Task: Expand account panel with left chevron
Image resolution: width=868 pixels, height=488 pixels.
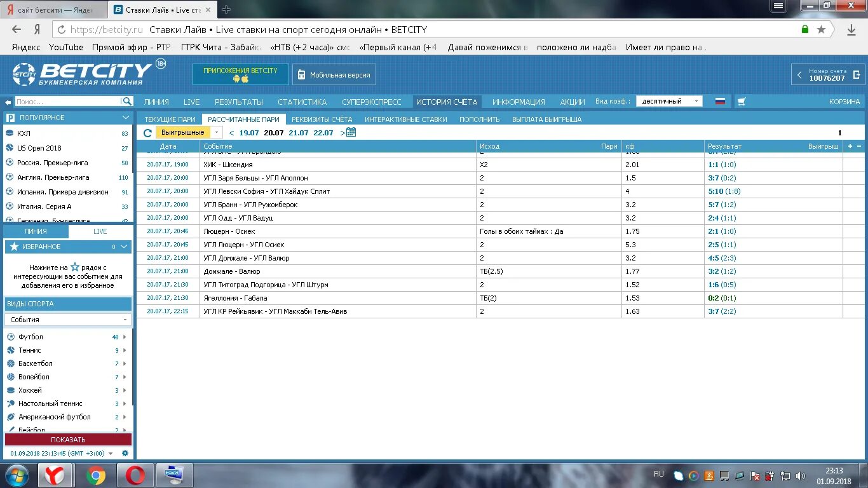Action: click(x=800, y=74)
